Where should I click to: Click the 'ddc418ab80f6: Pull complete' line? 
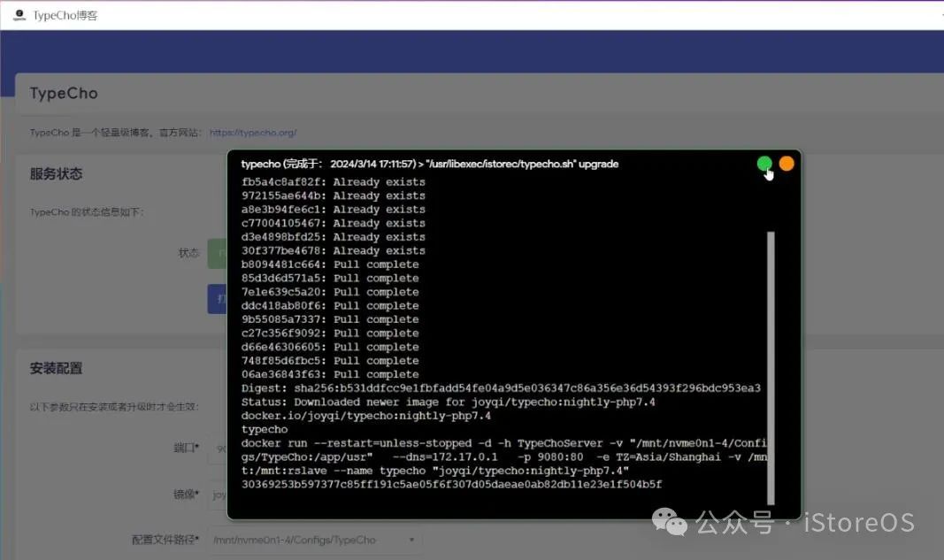coord(330,306)
